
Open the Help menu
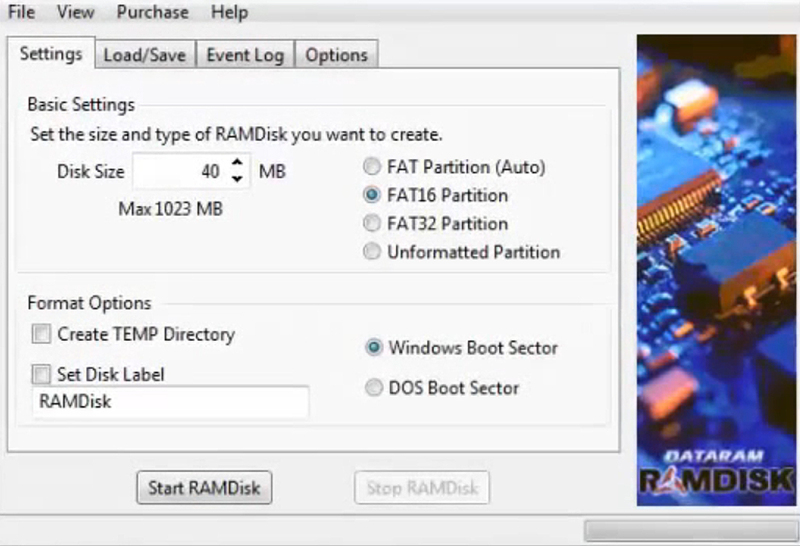pos(230,12)
